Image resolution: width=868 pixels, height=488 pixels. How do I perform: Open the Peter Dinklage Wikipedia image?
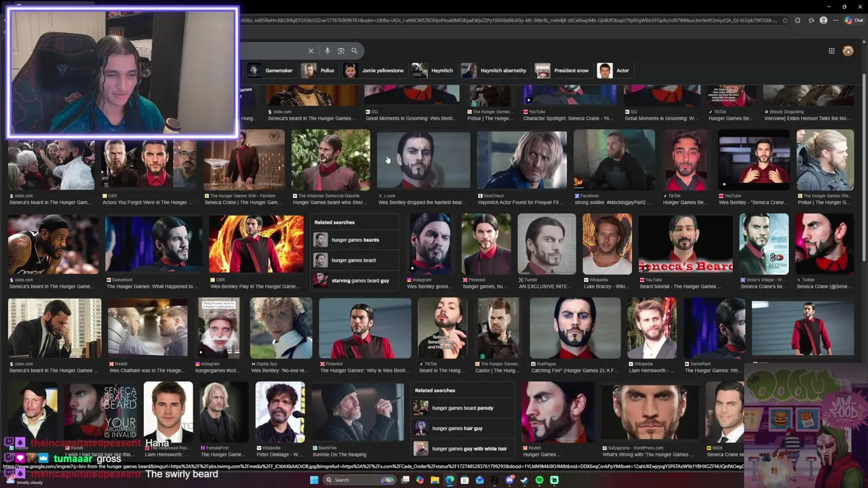279,412
